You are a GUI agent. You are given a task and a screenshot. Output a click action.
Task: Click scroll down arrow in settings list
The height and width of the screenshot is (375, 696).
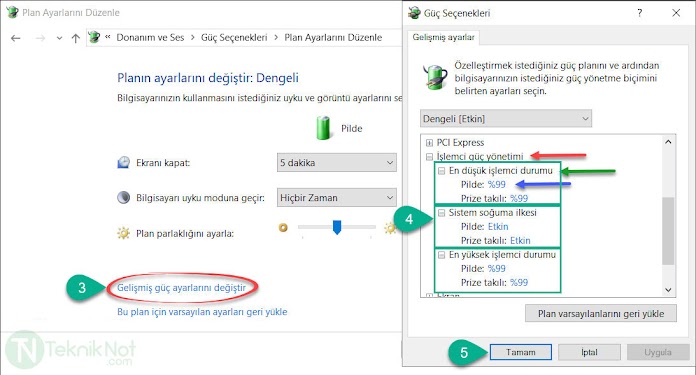[x=668, y=290]
